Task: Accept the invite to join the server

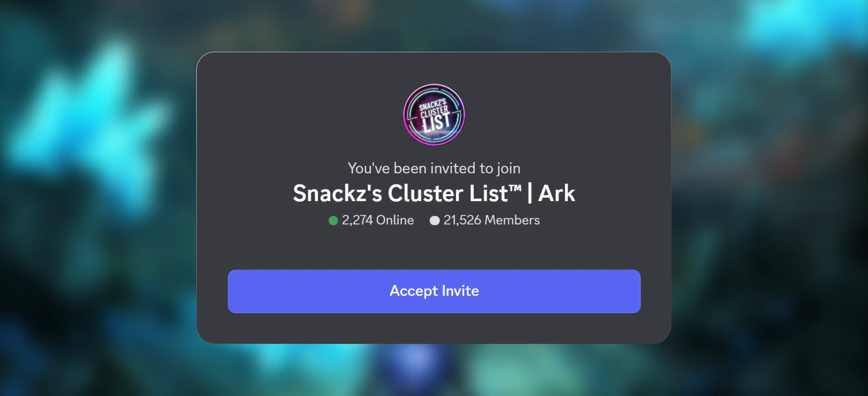Action: click(434, 291)
